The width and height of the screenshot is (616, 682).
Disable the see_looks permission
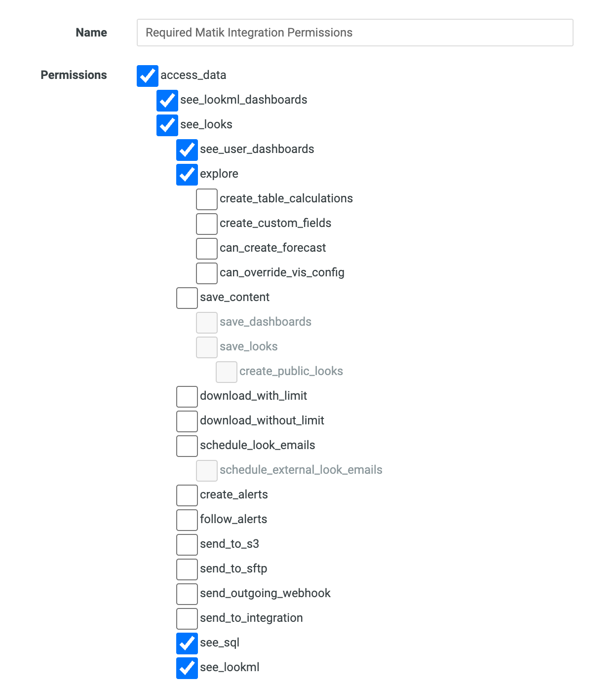[167, 125]
